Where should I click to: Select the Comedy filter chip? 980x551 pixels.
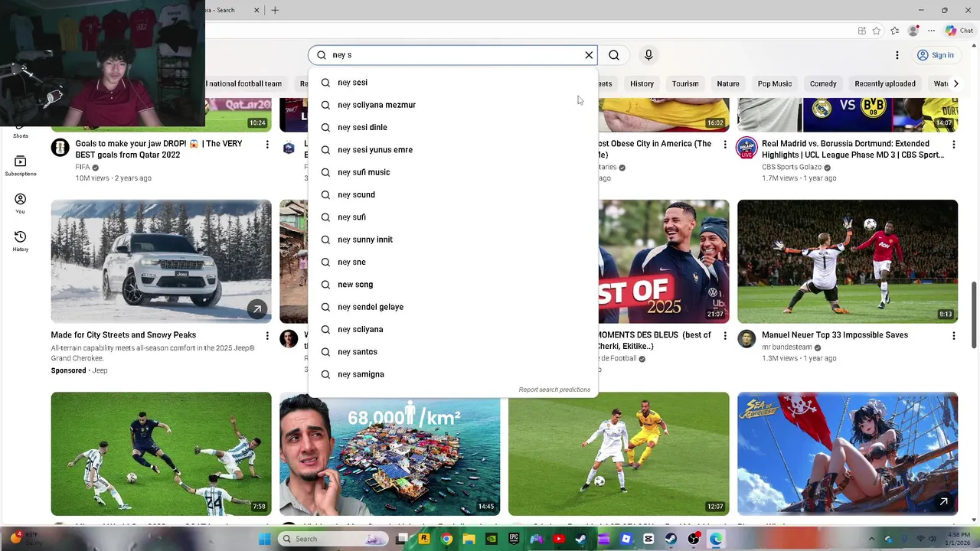coord(823,83)
